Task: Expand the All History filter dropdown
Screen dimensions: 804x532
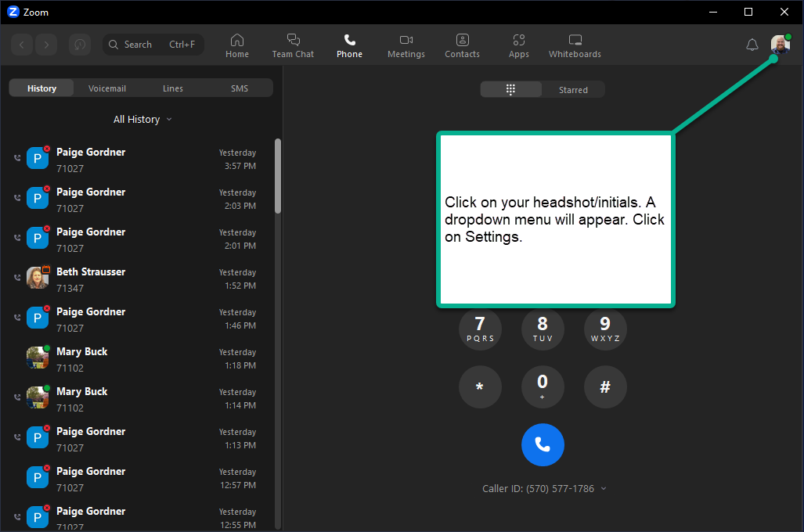Action: pos(142,120)
